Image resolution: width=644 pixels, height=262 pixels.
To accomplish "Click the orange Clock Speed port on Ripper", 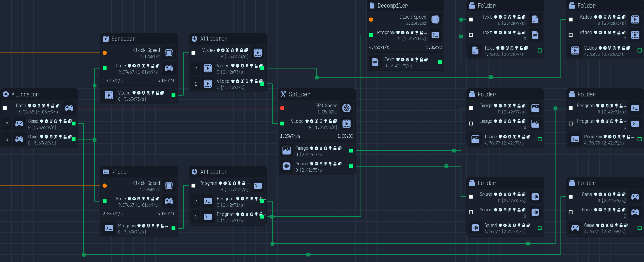I will [105, 186].
